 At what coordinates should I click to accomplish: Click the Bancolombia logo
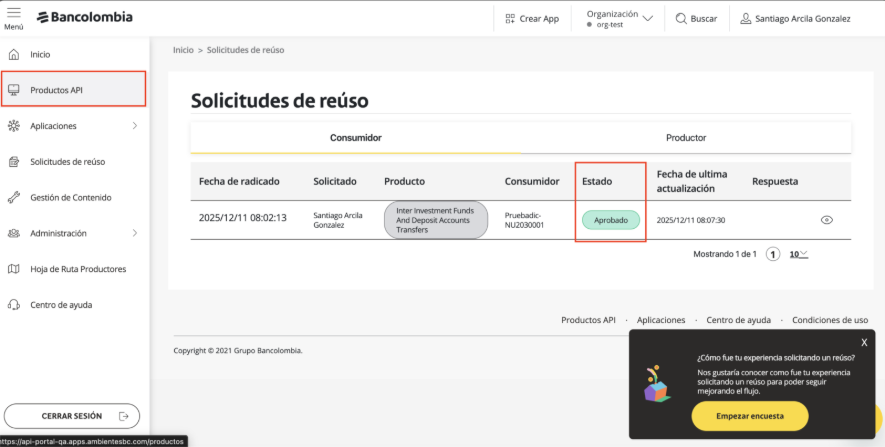tap(84, 18)
